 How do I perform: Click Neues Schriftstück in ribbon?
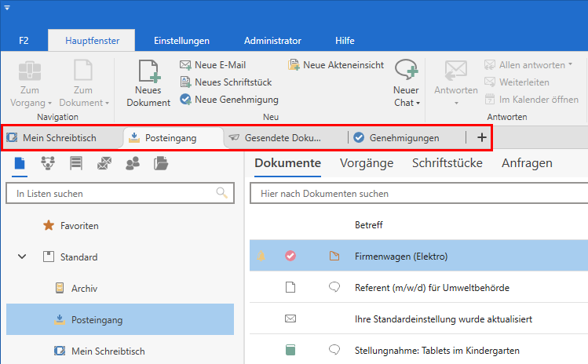click(x=229, y=82)
